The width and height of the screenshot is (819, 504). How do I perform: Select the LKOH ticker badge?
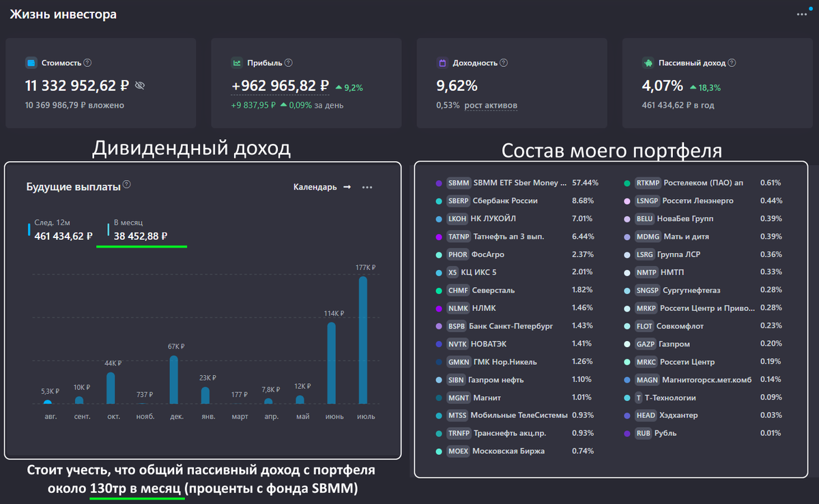[x=457, y=218]
